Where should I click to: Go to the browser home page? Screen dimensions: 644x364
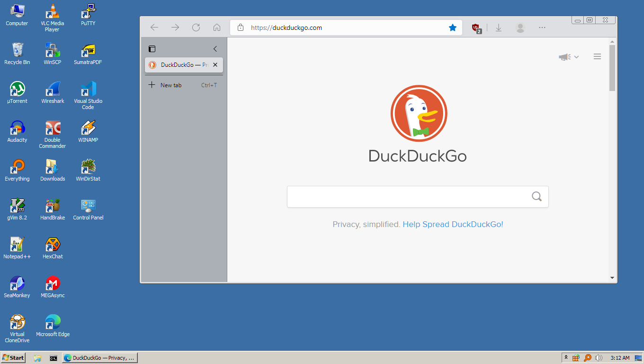tap(217, 27)
